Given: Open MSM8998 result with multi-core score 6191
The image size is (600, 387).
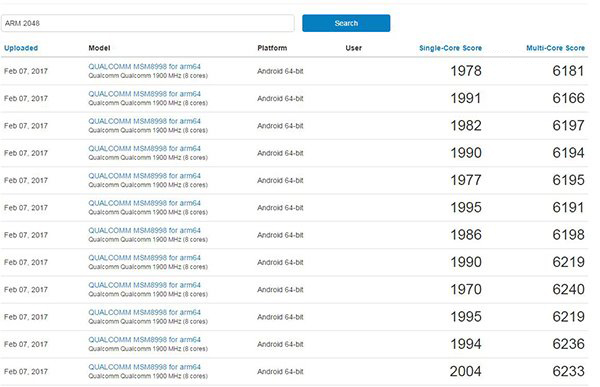Looking at the screenshot, I should pyautogui.click(x=145, y=203).
